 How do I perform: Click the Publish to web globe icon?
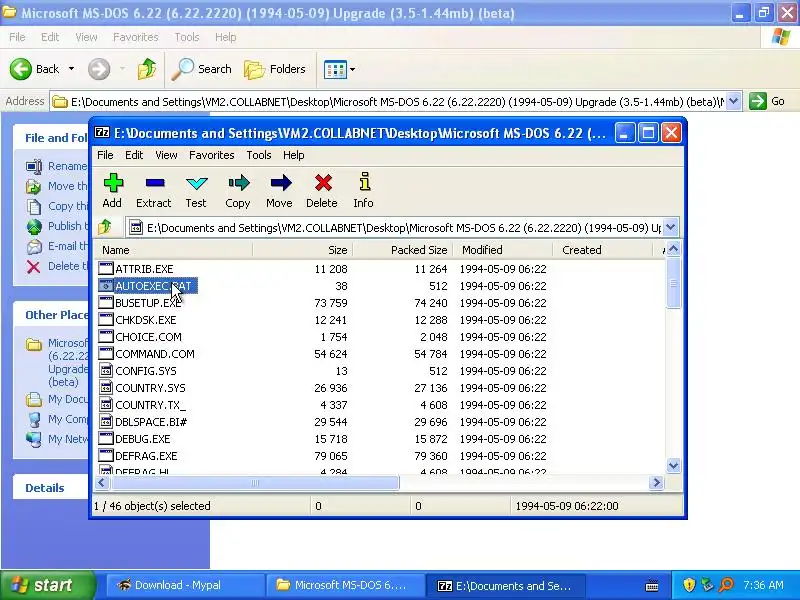coord(34,227)
